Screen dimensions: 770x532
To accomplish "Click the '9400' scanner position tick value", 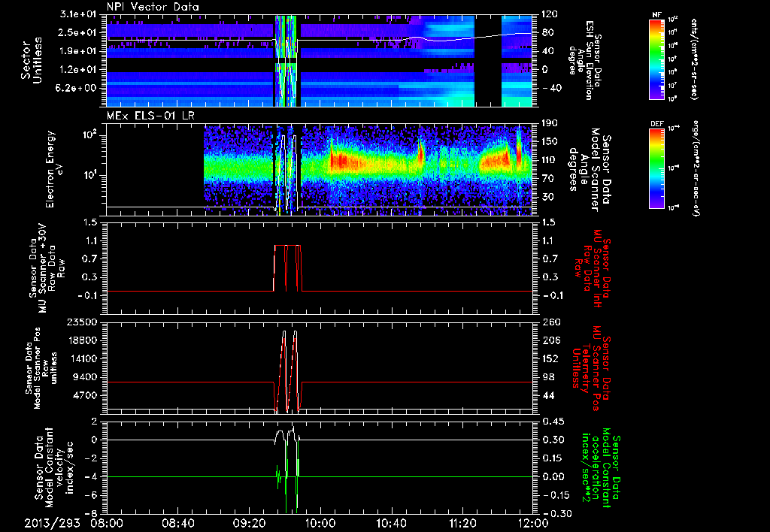I will (86, 377).
